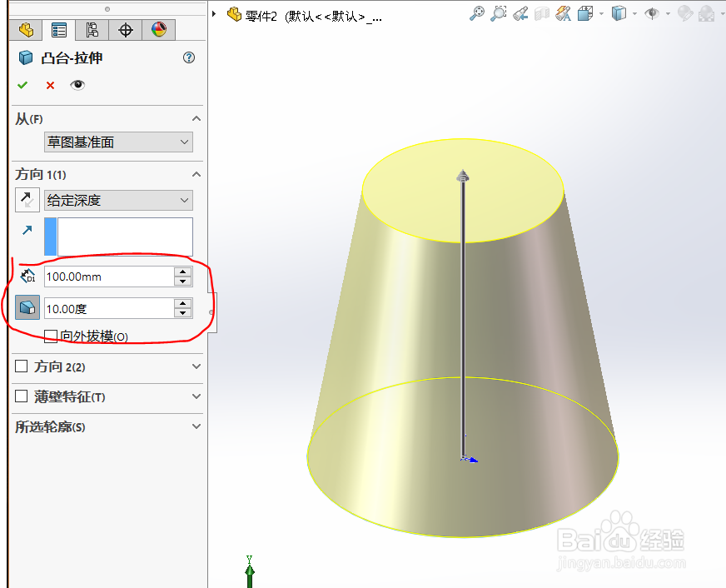The height and width of the screenshot is (588, 726).
Task: Switch to the PropertyManager tab
Action: 59,30
